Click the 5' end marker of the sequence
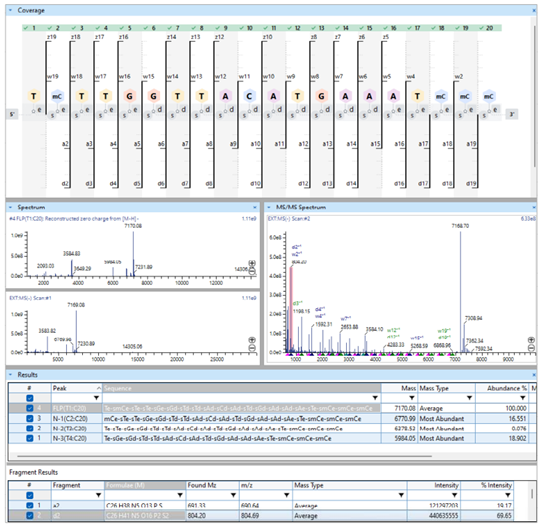 [12, 114]
